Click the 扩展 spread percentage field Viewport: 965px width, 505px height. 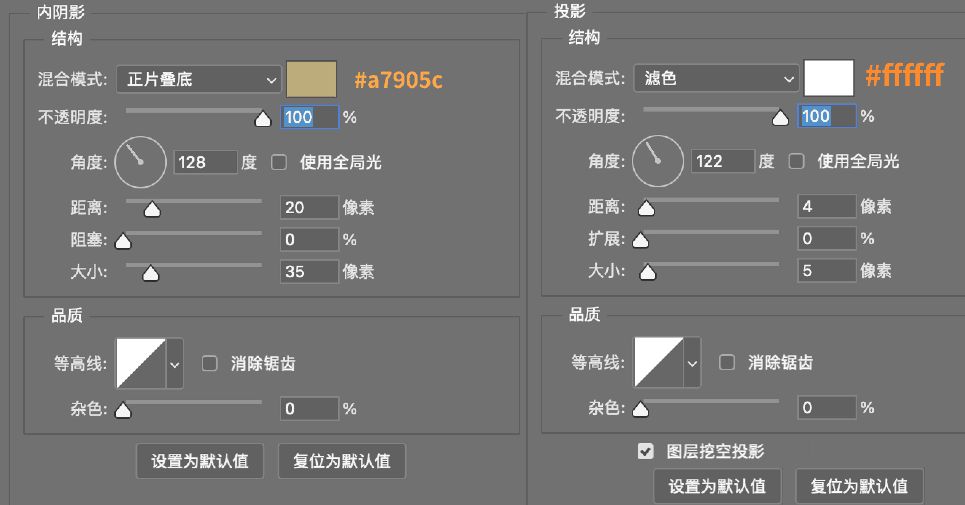pos(827,238)
